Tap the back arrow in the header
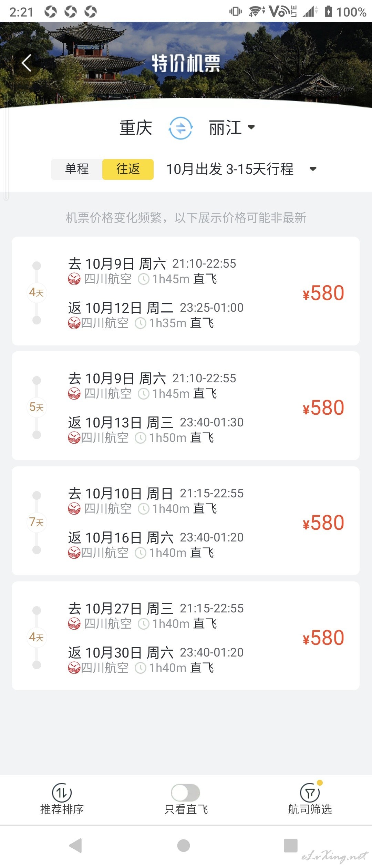 pos(27,63)
